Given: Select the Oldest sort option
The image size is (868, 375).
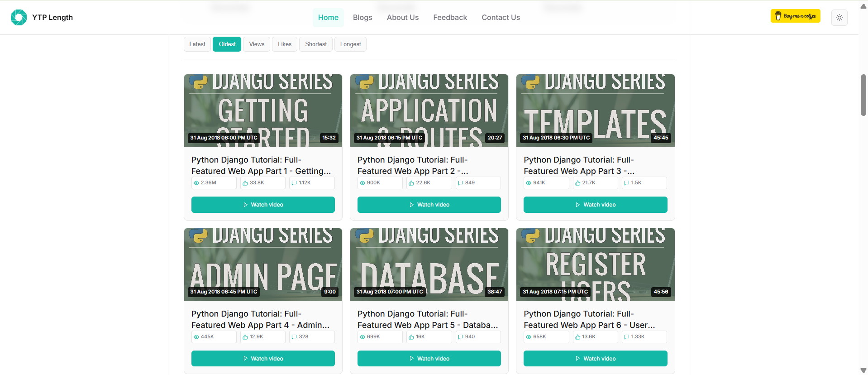Looking at the screenshot, I should tap(227, 44).
